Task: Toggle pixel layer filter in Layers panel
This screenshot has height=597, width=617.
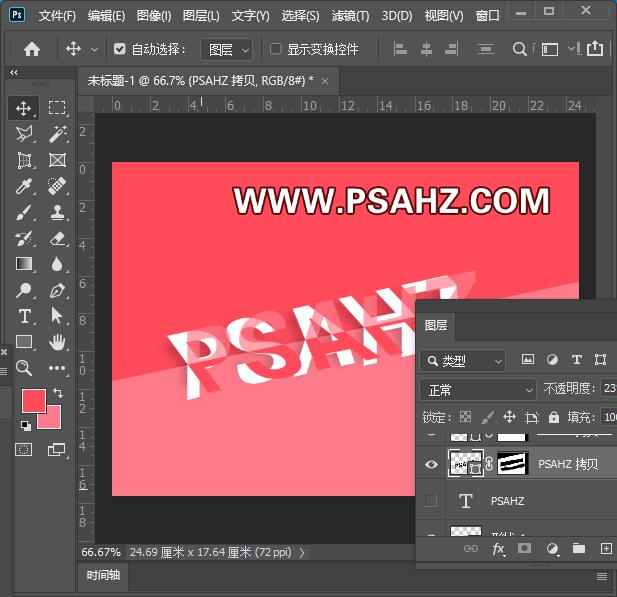Action: click(x=528, y=359)
